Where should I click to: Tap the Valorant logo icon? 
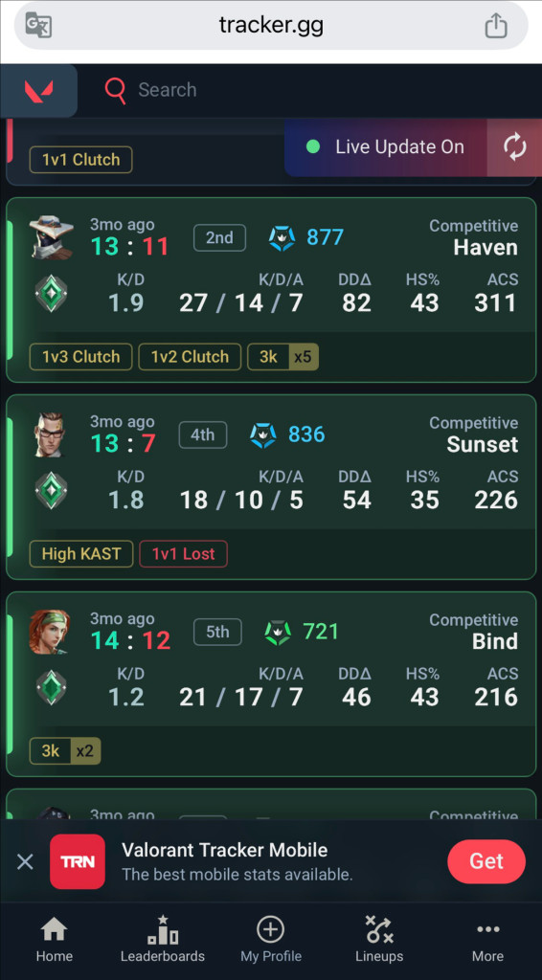pos(38,91)
